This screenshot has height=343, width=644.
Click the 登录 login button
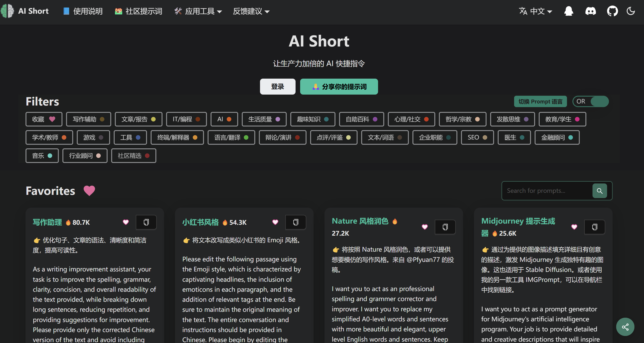point(278,87)
